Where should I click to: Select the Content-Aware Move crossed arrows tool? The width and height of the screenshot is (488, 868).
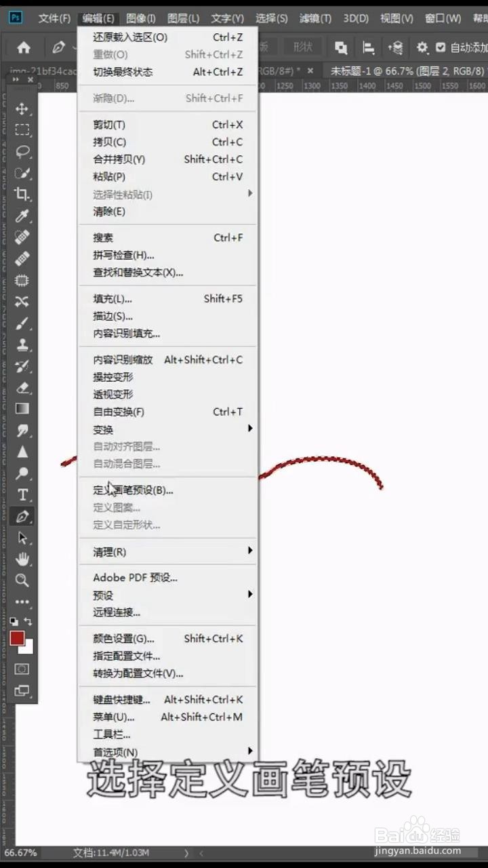[x=22, y=301]
